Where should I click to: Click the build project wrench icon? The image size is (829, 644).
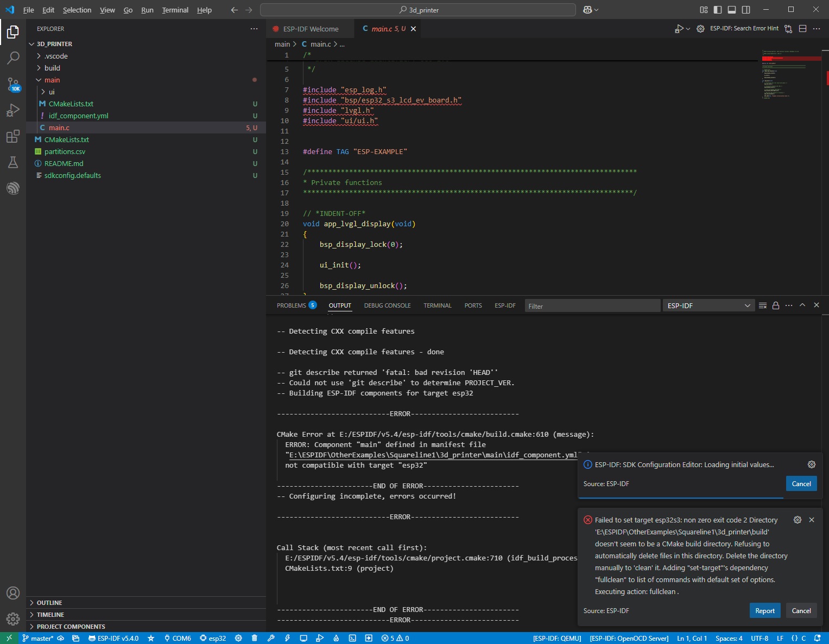271,639
